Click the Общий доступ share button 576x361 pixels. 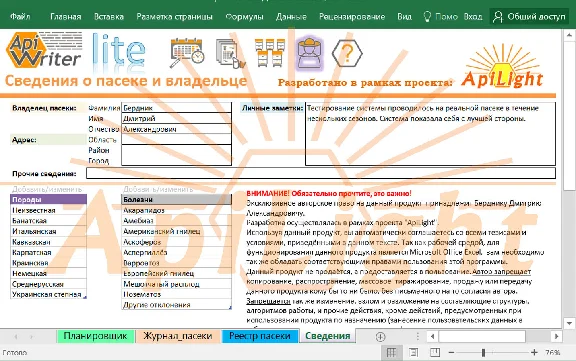pos(530,17)
